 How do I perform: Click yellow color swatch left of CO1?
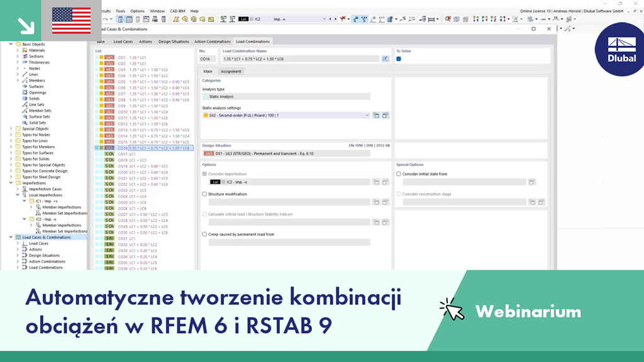click(x=101, y=57)
